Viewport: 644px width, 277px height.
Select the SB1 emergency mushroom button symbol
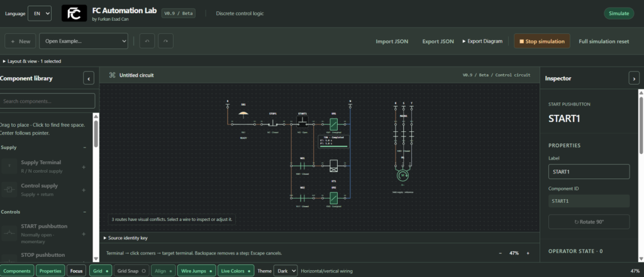(243, 114)
